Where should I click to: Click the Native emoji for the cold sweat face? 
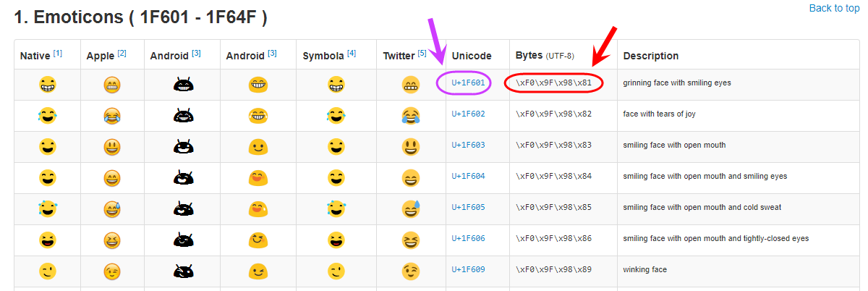coord(47,210)
